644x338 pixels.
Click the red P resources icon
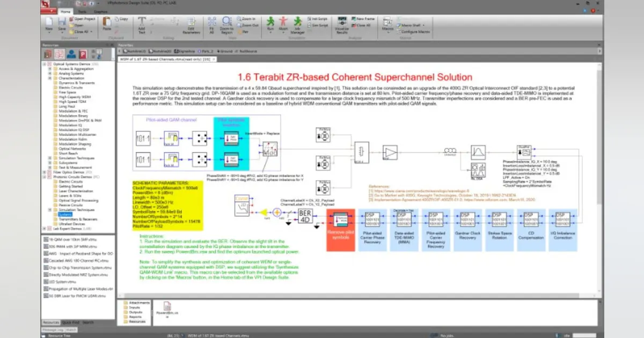coord(84,54)
